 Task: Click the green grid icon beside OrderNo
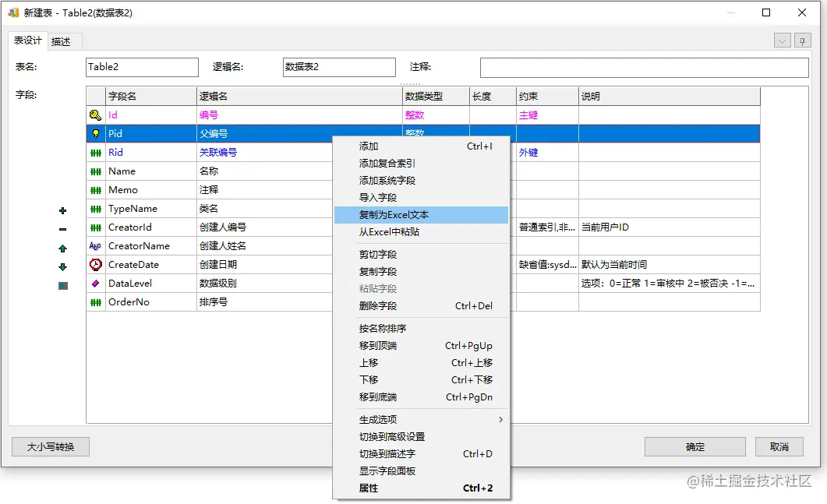click(x=95, y=302)
